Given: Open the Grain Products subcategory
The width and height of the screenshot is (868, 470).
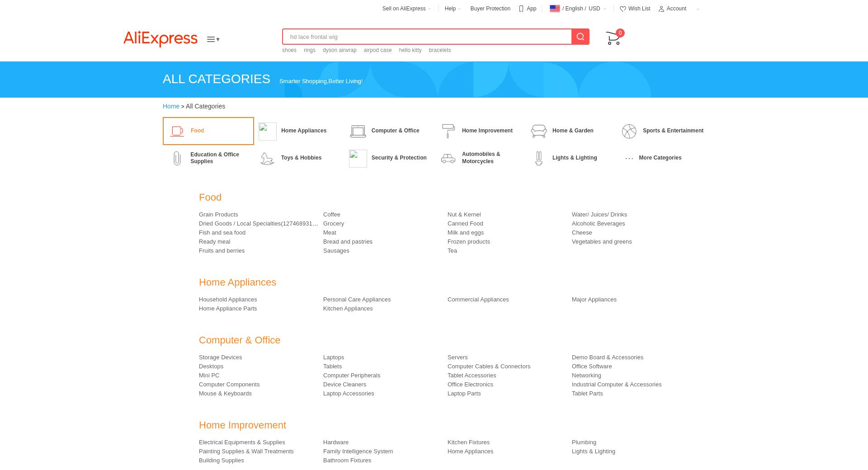Looking at the screenshot, I should [218, 215].
